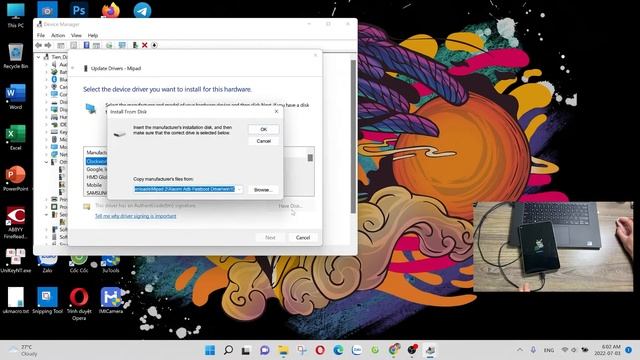
Task: Click Have Disk... button
Action: point(291,206)
